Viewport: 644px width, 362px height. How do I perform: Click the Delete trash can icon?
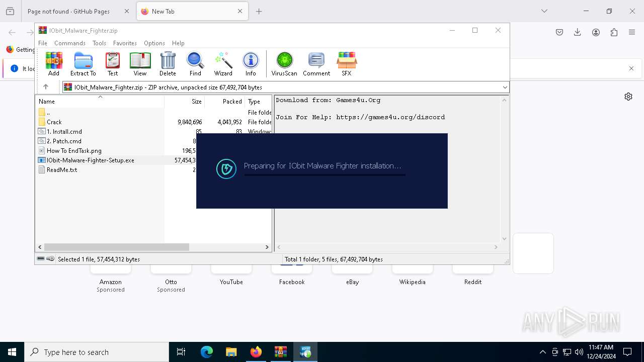click(x=168, y=64)
